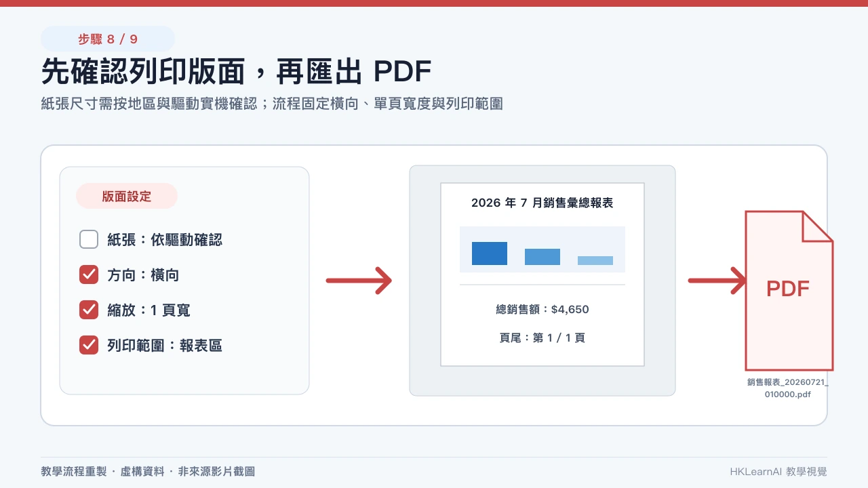Click the report preview page thumbnail
This screenshot has width=868, height=488.
542,274
